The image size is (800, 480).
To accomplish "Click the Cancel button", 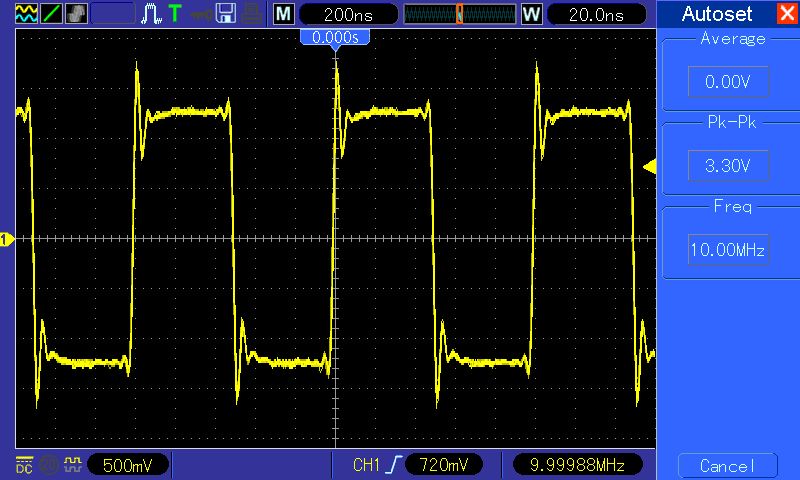I will pyautogui.click(x=727, y=466).
